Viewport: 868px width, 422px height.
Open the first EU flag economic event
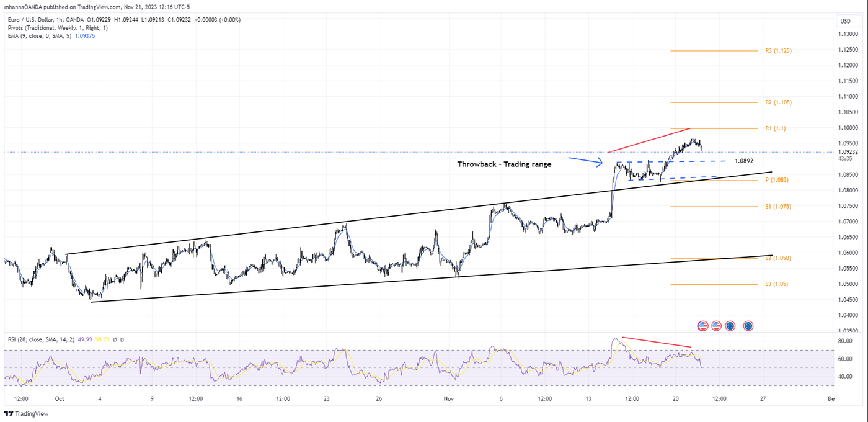click(730, 325)
